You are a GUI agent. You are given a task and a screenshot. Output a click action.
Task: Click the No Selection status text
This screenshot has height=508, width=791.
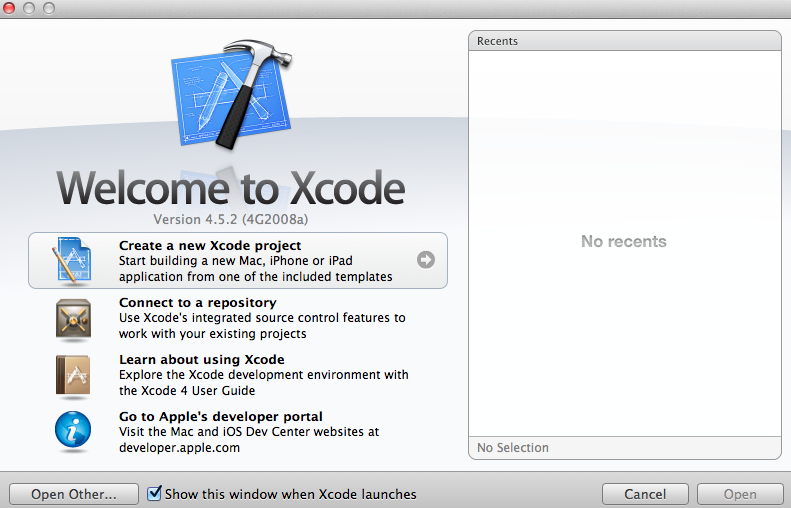click(x=513, y=447)
